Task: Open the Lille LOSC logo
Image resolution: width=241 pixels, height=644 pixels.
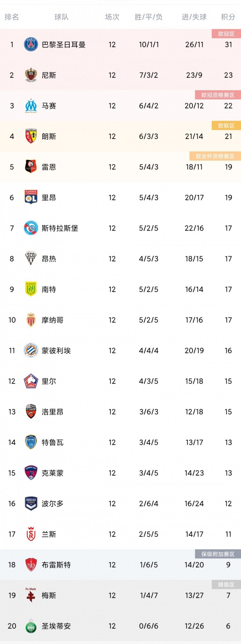Action: coord(31,381)
